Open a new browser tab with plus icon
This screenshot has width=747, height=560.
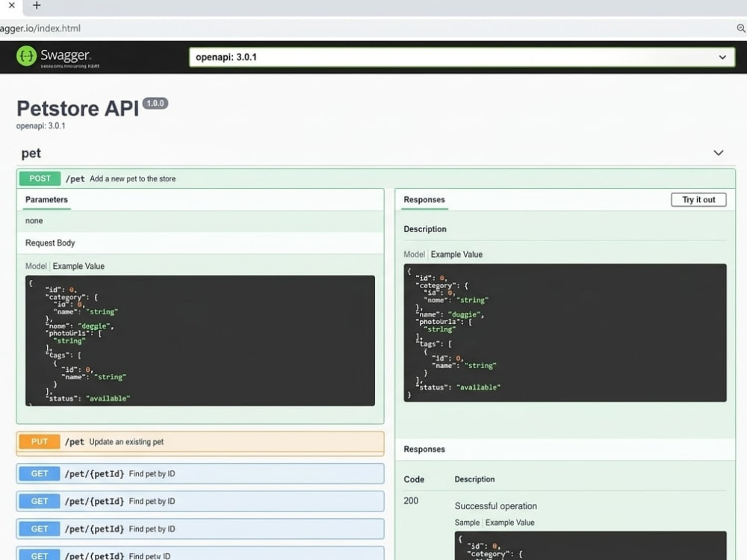pyautogui.click(x=37, y=6)
